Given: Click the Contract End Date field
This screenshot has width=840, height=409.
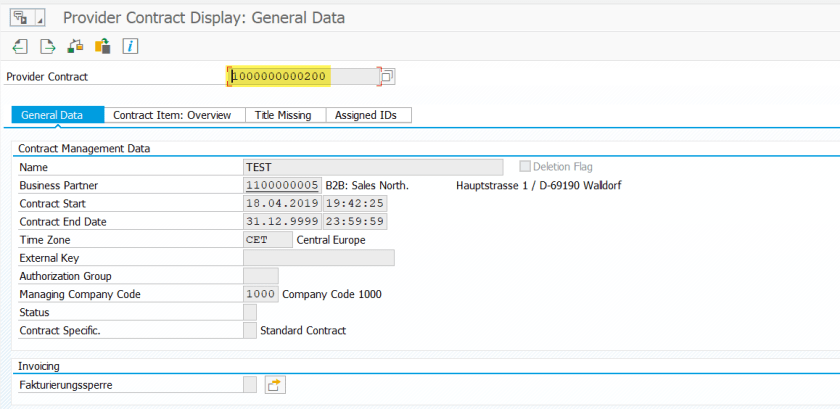Looking at the screenshot, I should tap(282, 221).
